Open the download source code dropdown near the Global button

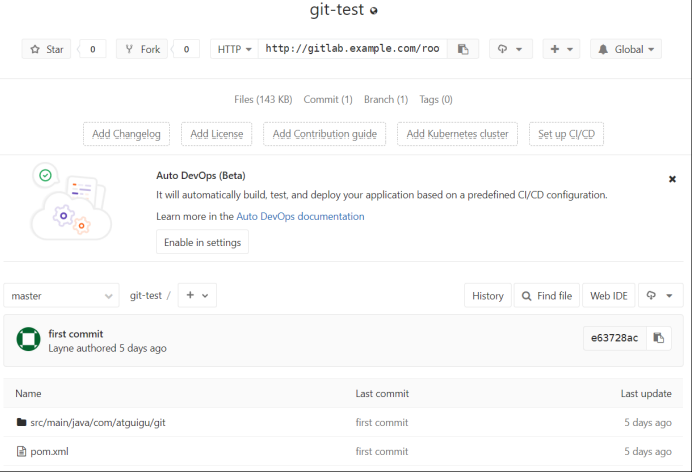[x=510, y=49]
